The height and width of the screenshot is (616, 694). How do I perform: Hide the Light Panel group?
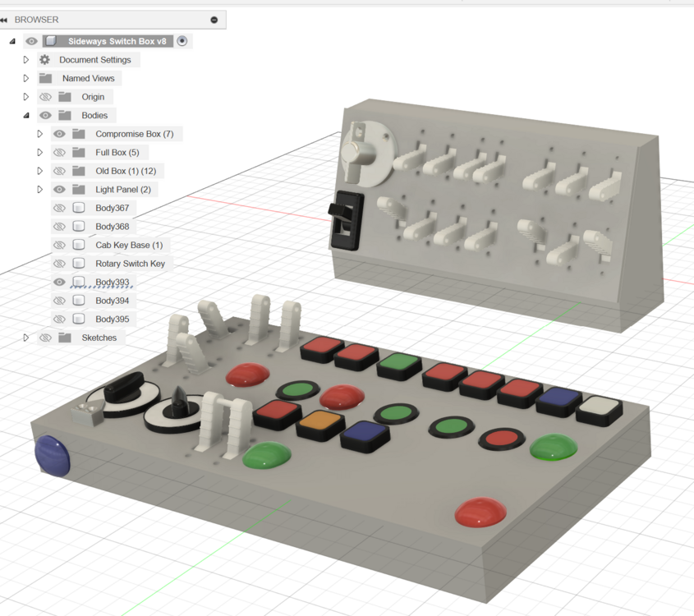tap(59, 190)
